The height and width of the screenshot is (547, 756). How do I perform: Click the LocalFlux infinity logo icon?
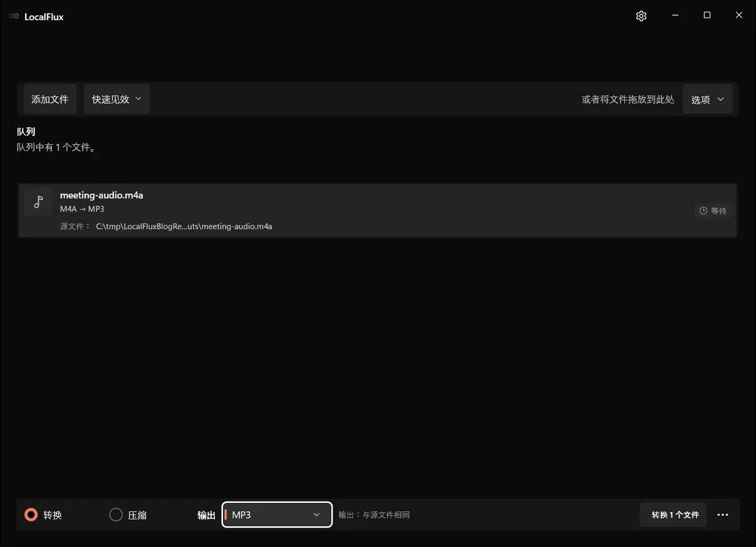[x=14, y=16]
